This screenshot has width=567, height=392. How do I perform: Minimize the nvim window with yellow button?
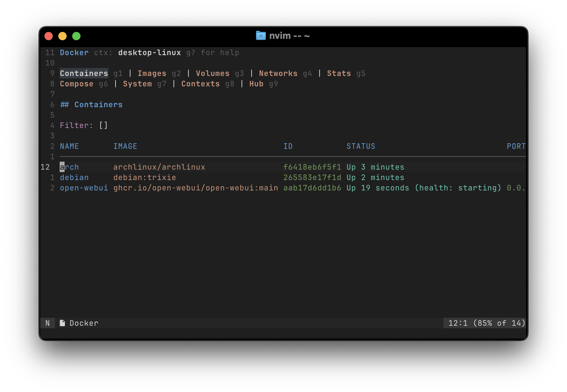point(62,36)
